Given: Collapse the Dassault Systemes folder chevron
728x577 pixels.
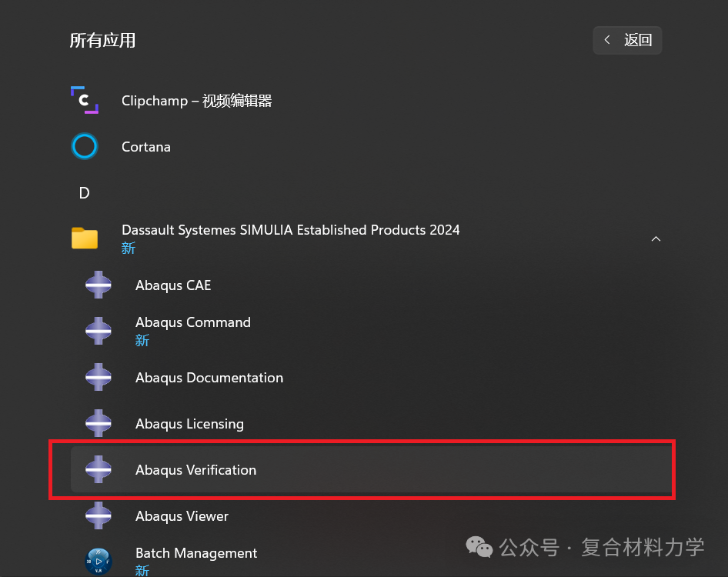Looking at the screenshot, I should coord(656,238).
